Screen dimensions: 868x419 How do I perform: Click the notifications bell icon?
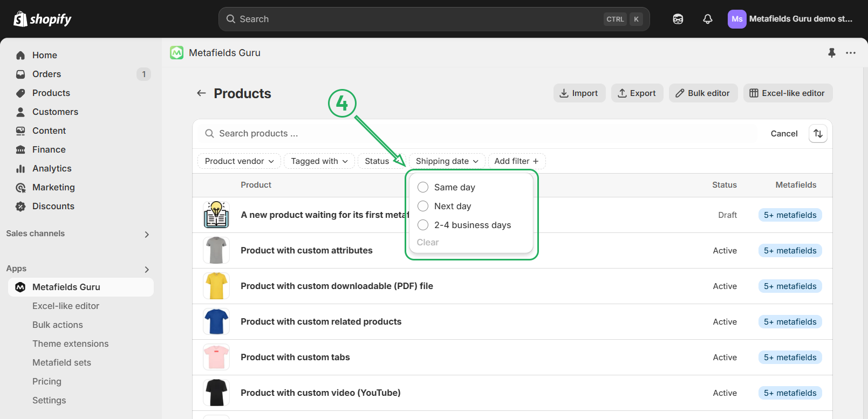(x=708, y=19)
